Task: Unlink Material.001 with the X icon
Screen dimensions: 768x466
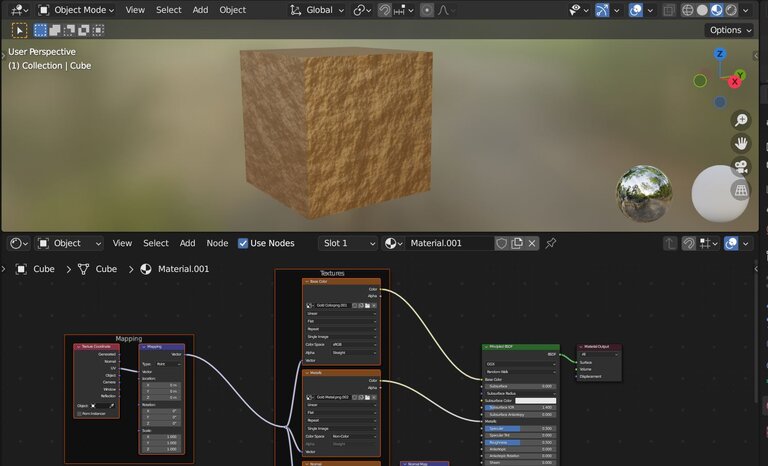Action: 532,243
